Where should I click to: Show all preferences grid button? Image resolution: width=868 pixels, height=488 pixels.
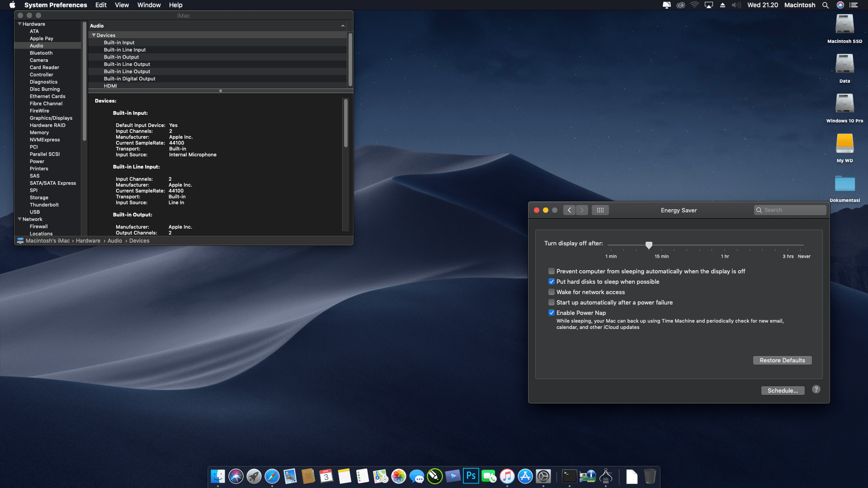(600, 210)
